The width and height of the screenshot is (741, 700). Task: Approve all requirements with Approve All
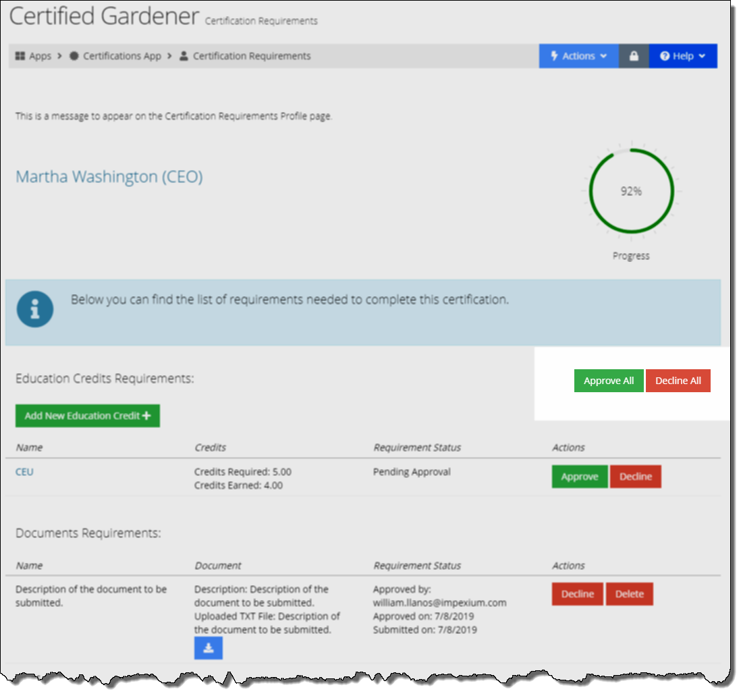pyautogui.click(x=609, y=381)
